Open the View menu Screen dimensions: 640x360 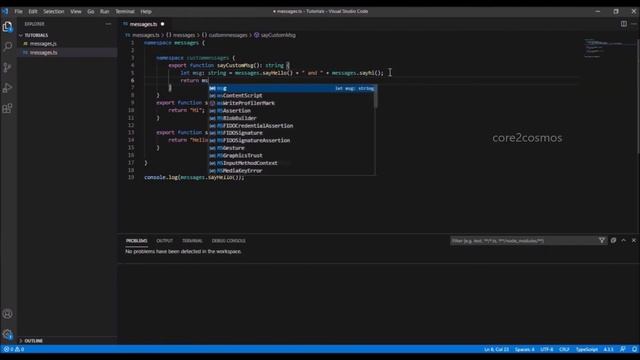pos(76,11)
